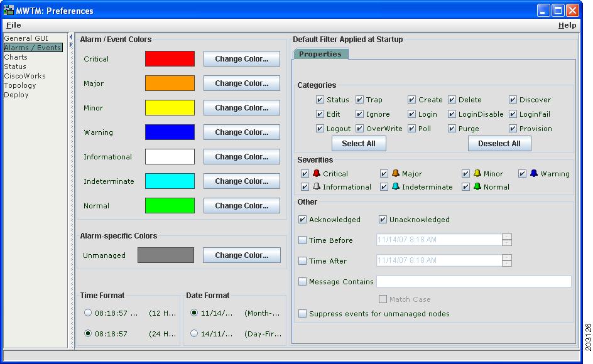
Task: Click the yellow Minor color swatch
Action: tap(170, 108)
